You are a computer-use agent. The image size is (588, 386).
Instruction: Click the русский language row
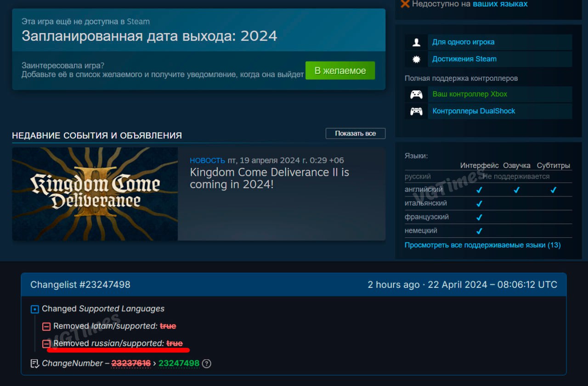coord(488,177)
